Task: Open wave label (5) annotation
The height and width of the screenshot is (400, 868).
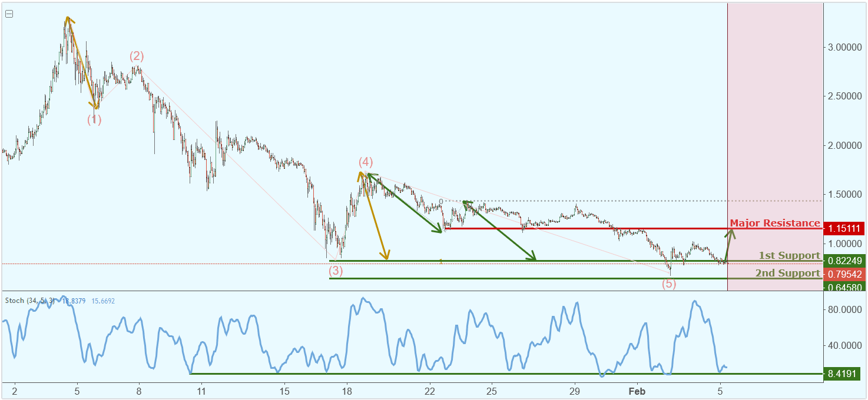Action: pos(668,284)
